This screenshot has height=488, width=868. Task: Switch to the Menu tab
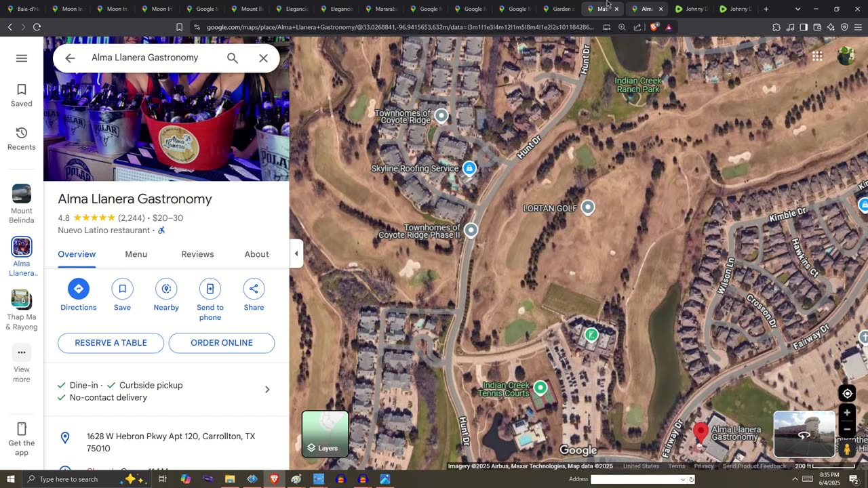(136, 254)
